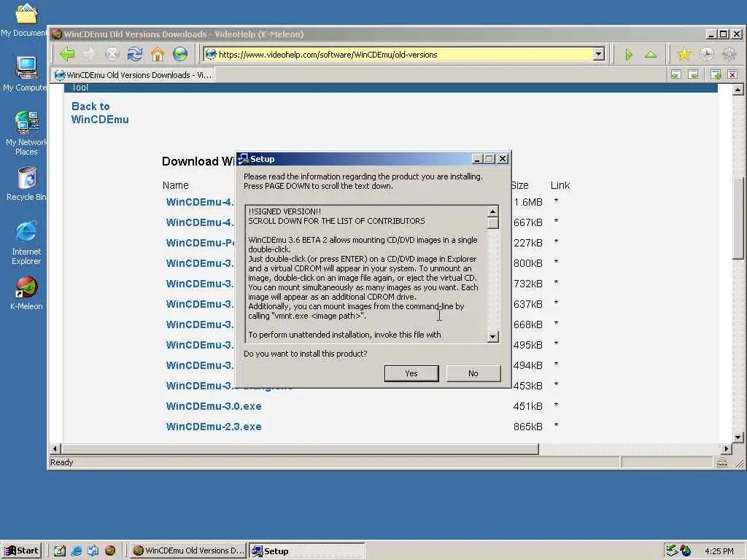This screenshot has height=560, width=747.
Task: Click the Stop loading icon in toolbar
Action: pyautogui.click(x=112, y=54)
